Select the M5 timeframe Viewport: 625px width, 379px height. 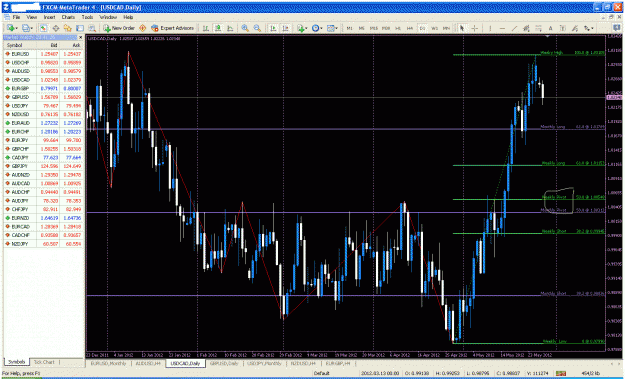(x=362, y=28)
